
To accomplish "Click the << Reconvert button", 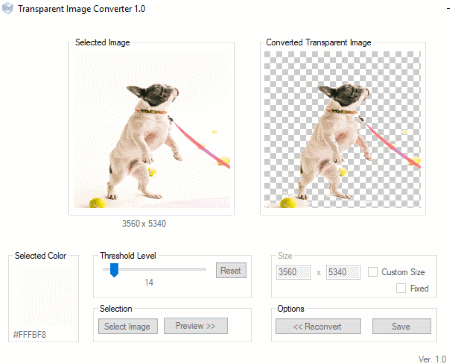I will coord(318,326).
